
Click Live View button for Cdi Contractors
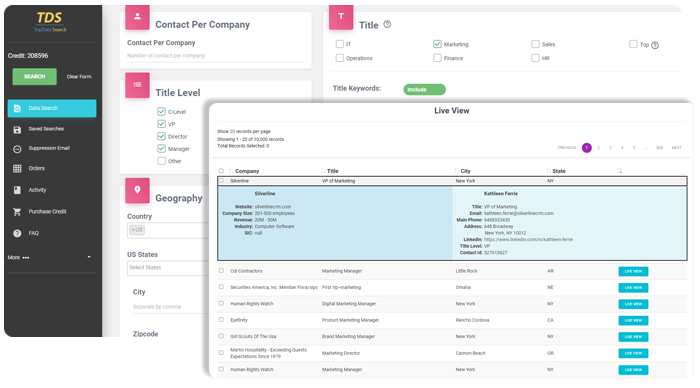click(633, 271)
